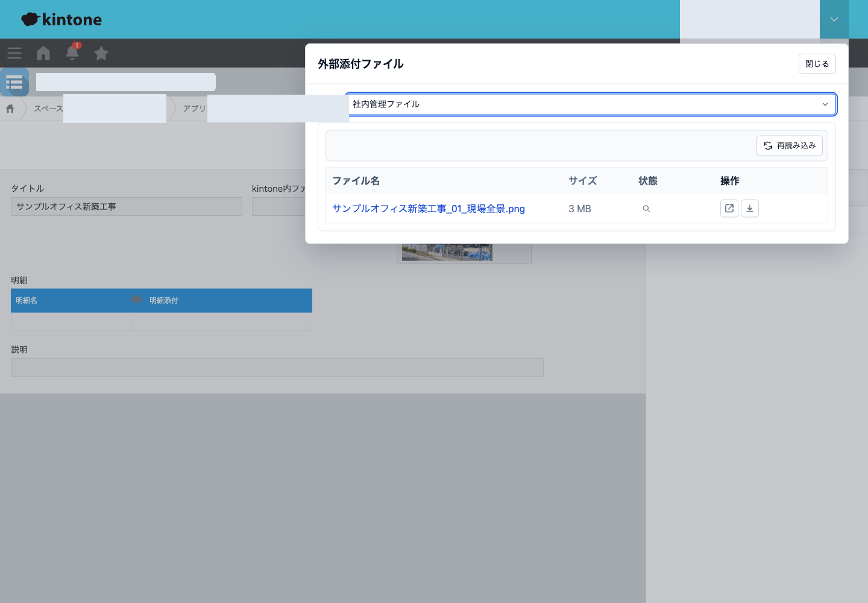Screen dimensions: 868x603
Task: Click the kintone logo
Action: (x=61, y=19)
